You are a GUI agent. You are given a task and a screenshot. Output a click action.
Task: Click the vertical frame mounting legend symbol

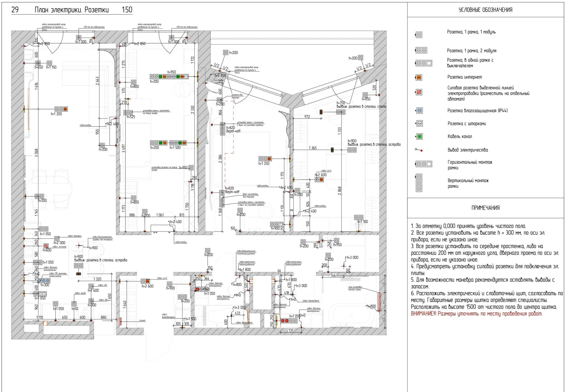tap(419, 183)
